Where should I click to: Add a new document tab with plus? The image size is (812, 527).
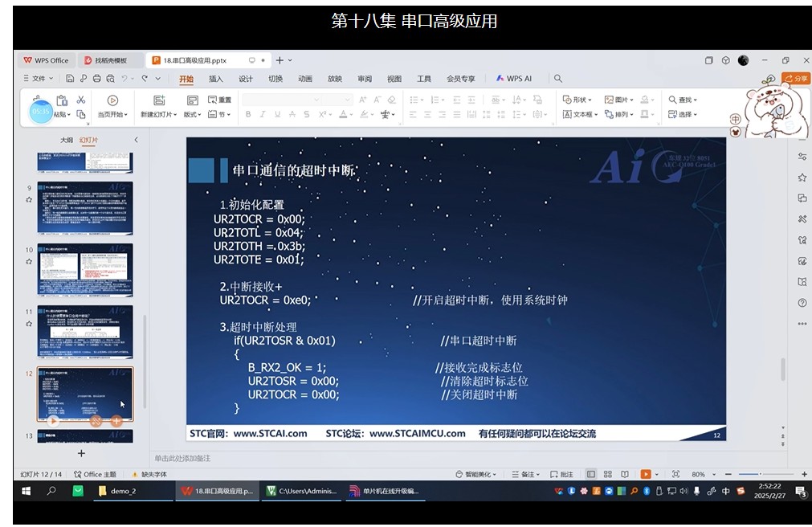click(x=280, y=60)
